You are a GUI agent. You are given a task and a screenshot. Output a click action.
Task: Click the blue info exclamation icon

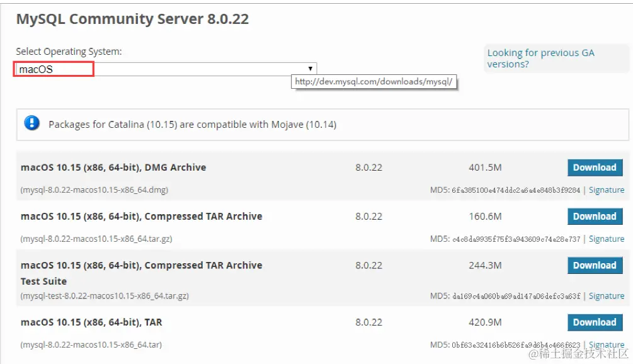(x=32, y=123)
